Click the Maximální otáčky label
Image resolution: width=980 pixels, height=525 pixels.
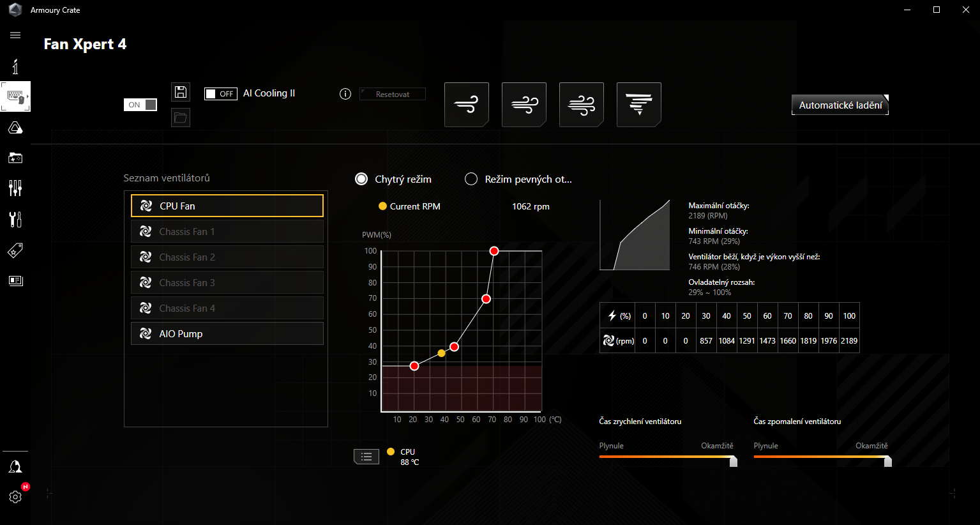tap(719, 206)
